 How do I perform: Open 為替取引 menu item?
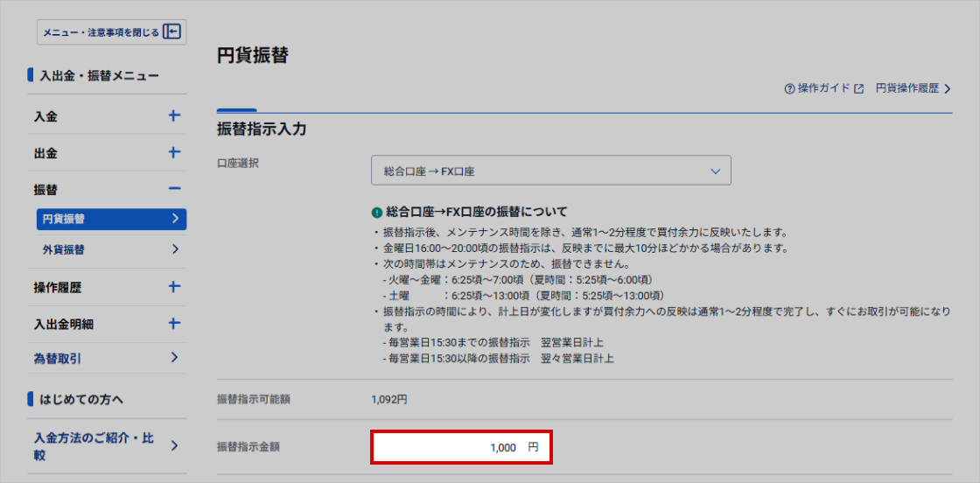[58, 358]
